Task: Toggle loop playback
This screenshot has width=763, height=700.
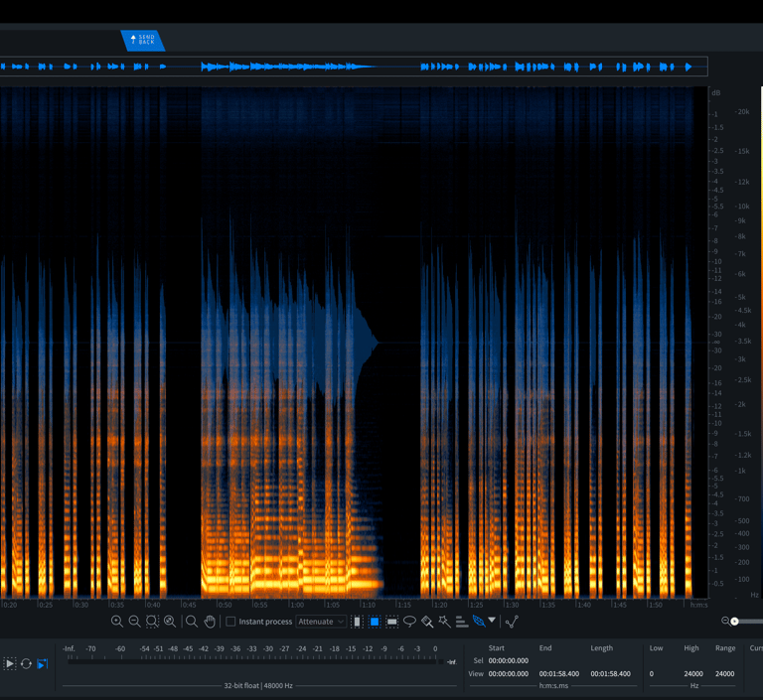Action: [x=27, y=663]
